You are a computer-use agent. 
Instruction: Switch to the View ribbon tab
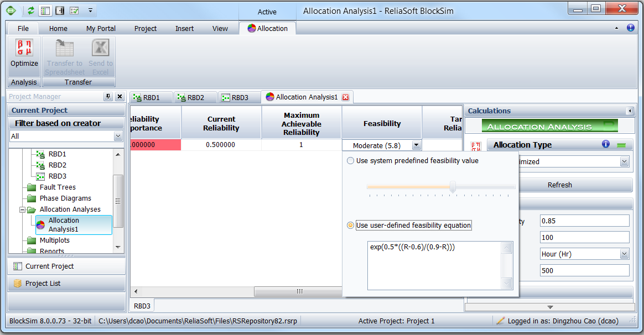pyautogui.click(x=220, y=28)
